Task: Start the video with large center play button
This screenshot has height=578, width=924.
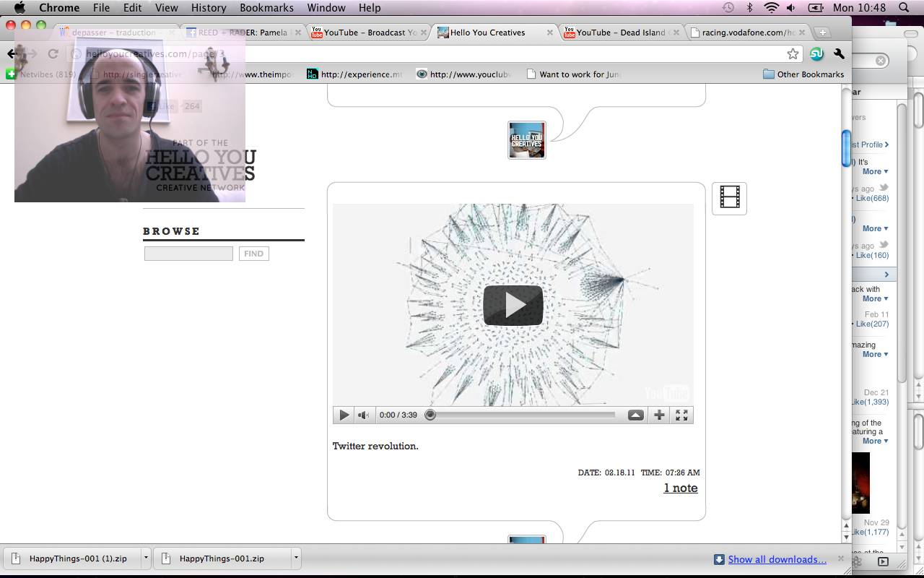Action: tap(513, 305)
